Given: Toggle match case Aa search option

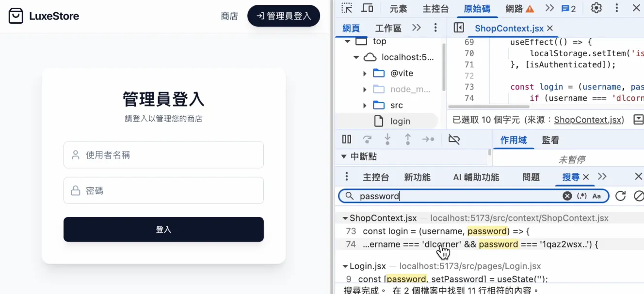Looking at the screenshot, I should 596,196.
